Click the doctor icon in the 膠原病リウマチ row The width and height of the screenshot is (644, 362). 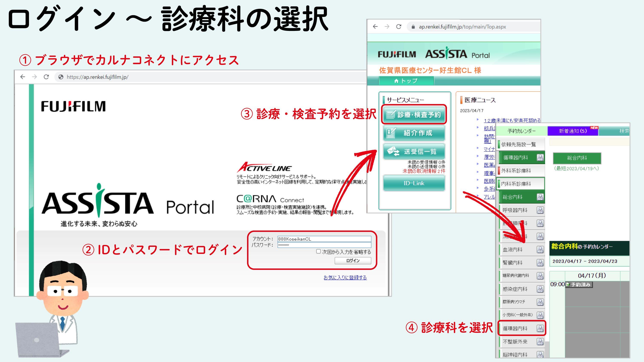[540, 302]
